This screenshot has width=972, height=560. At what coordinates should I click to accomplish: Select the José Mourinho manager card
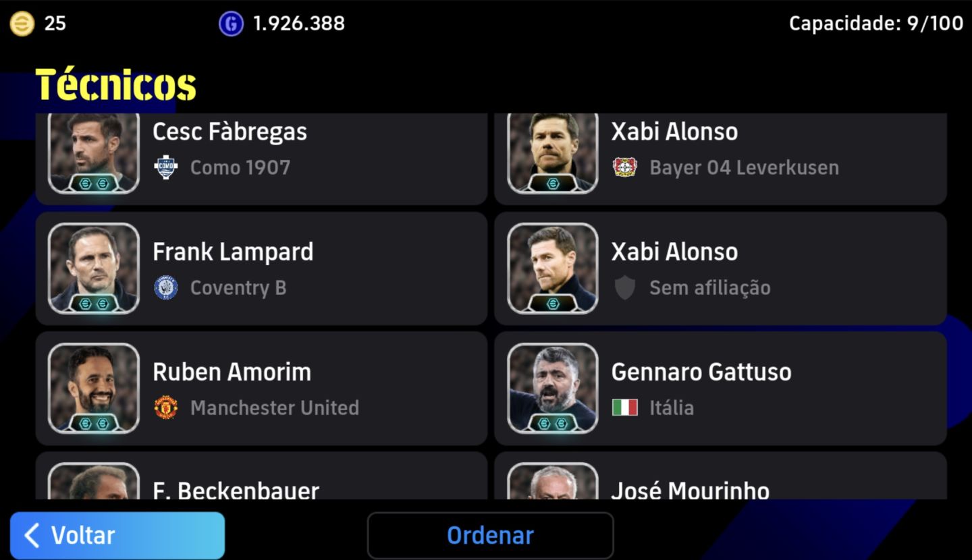[720, 476]
